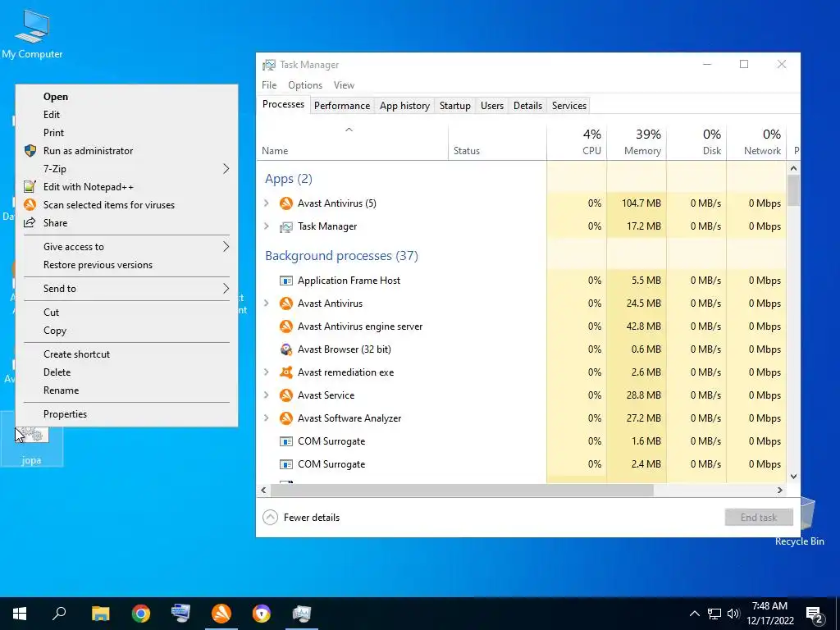
Task: Open the Windows Start button
Action: tap(20, 614)
